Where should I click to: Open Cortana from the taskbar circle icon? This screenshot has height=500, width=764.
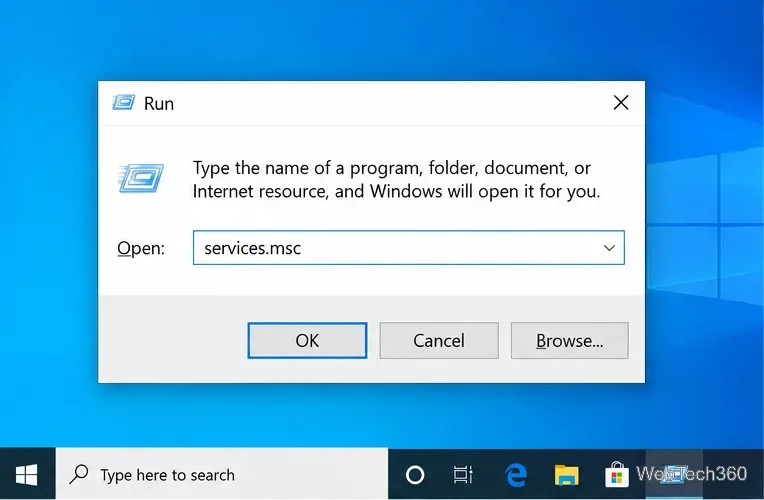pyautogui.click(x=415, y=474)
